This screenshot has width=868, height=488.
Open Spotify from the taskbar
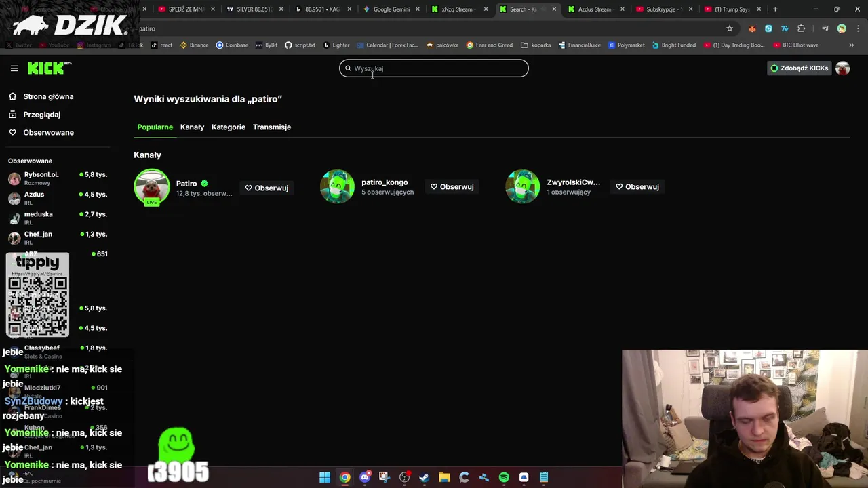504,477
